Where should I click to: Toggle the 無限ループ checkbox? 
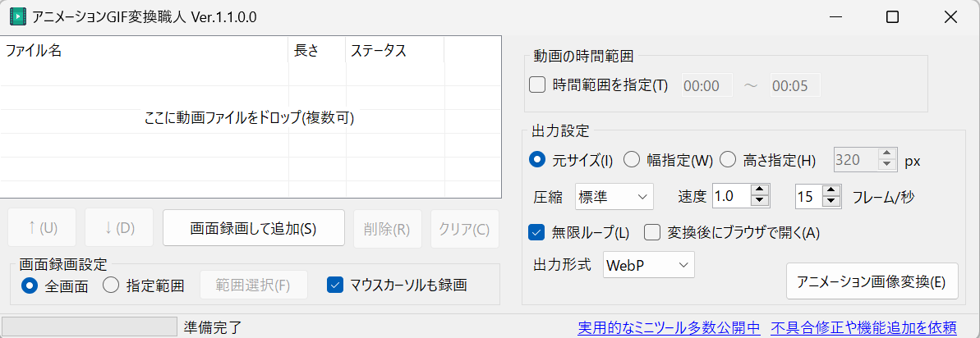[537, 232]
